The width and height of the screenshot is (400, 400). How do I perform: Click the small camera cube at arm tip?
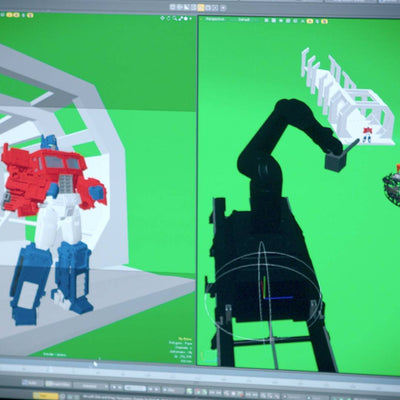[x=336, y=161]
